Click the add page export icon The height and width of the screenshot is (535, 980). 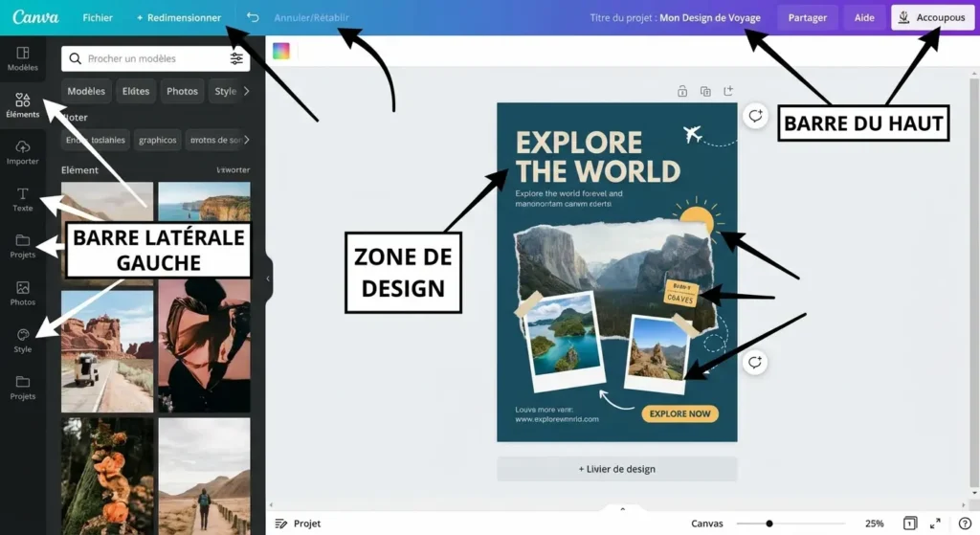click(728, 91)
